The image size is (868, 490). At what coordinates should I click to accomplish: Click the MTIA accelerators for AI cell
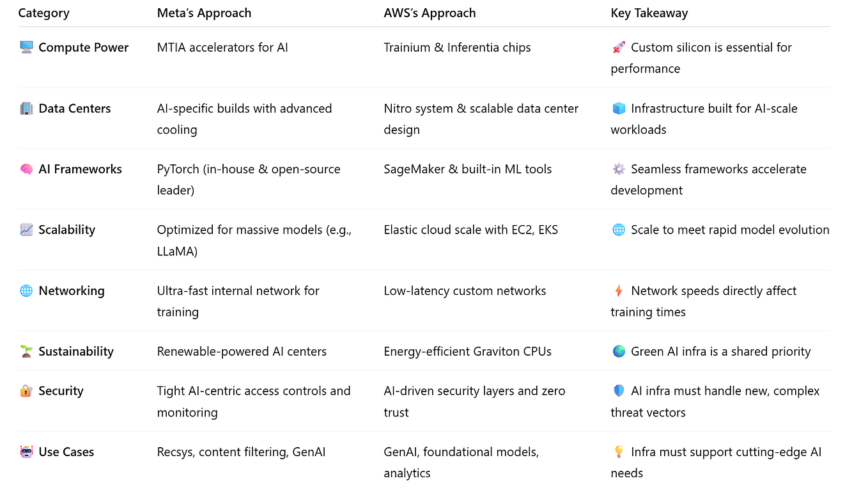[x=222, y=47]
